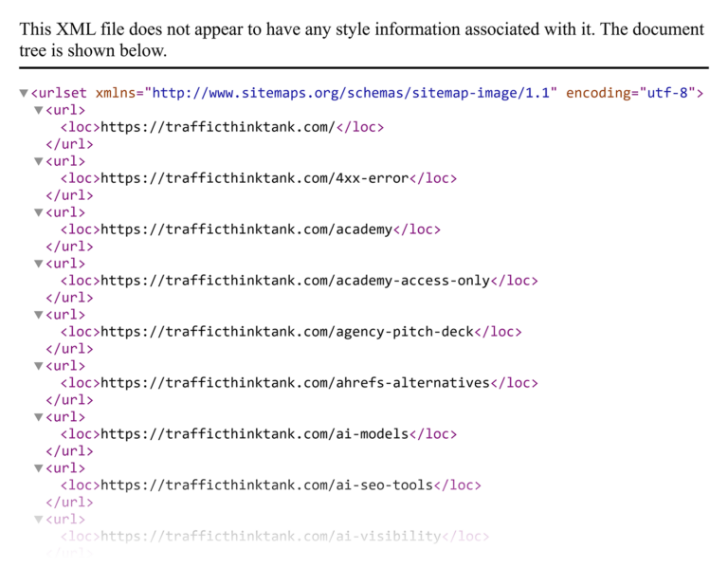Click loc text https://trafficthinktank.com/
728x567 pixels.
click(218, 127)
